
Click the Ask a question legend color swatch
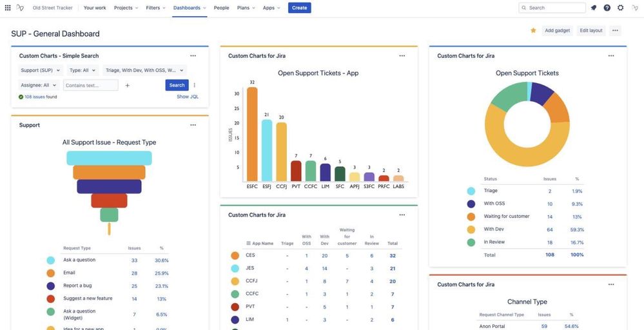50,260
